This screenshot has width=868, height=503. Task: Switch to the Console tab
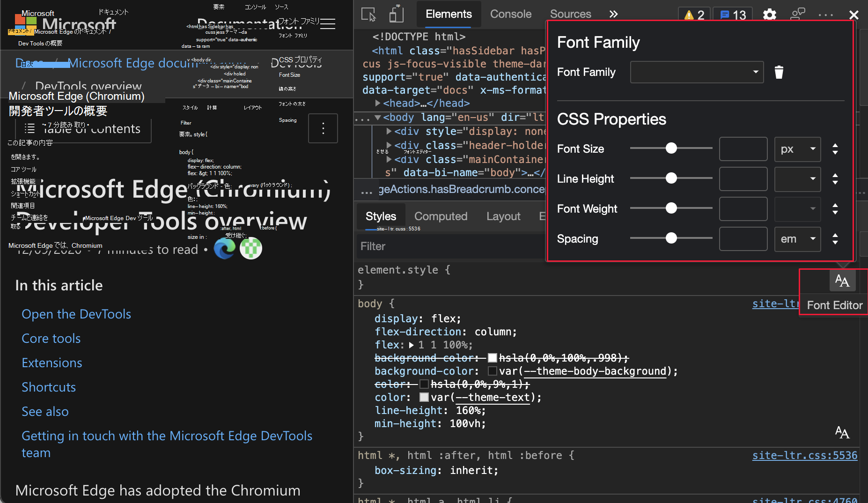pyautogui.click(x=510, y=15)
